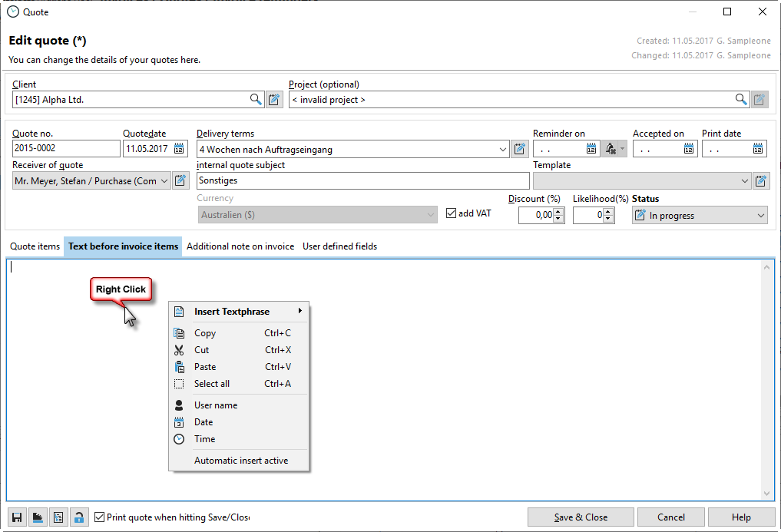Edit delivery terms via pencil icon
Screen dimensions: 781x532
(x=520, y=149)
